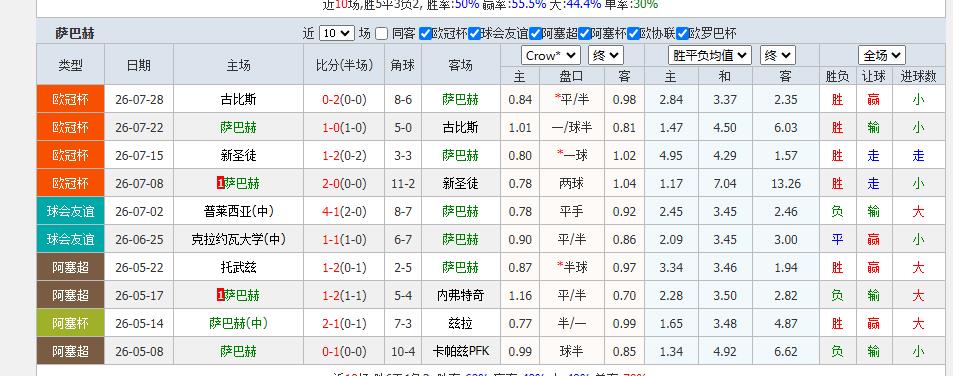Click corner count 11-2 on 26-07-08 row
The height and width of the screenshot is (376, 953).
point(402,183)
